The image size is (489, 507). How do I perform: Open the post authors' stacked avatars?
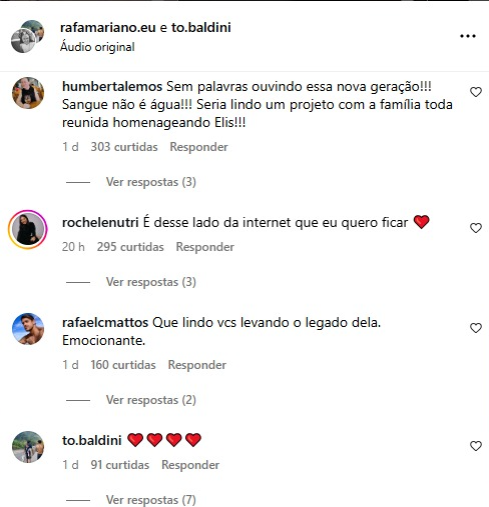(x=28, y=36)
